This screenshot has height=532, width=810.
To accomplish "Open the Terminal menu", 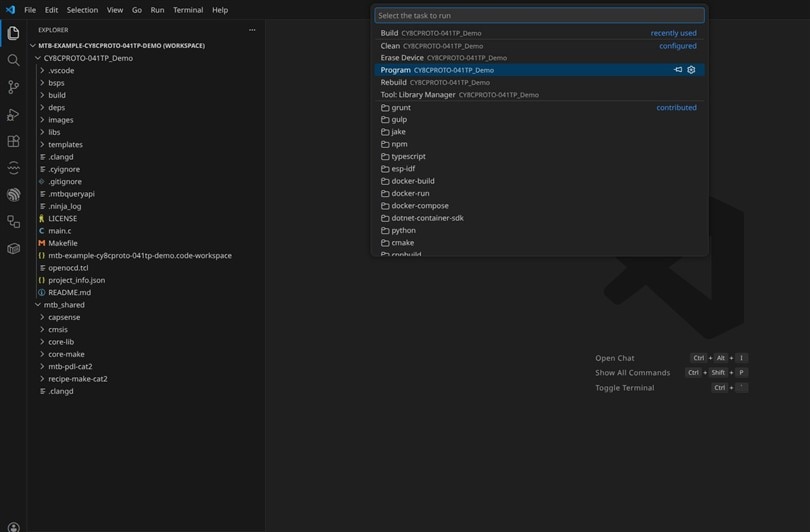I will 188,10.
